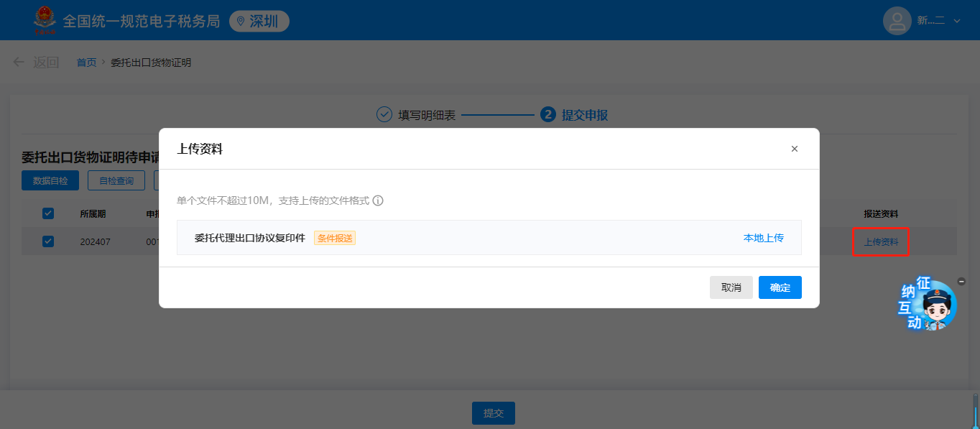Click 自检查询 button

(x=116, y=180)
